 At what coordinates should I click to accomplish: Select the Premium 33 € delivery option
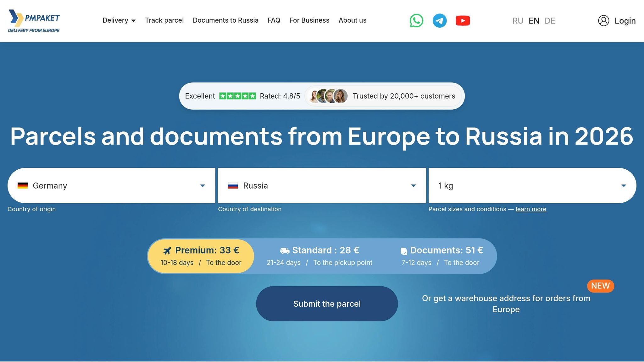(201, 256)
